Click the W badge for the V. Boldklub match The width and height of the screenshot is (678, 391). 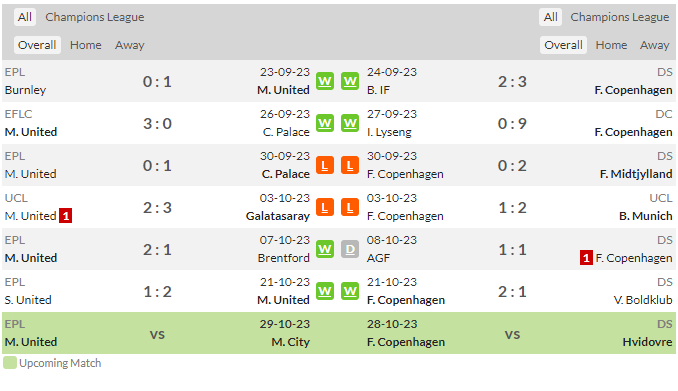350,291
